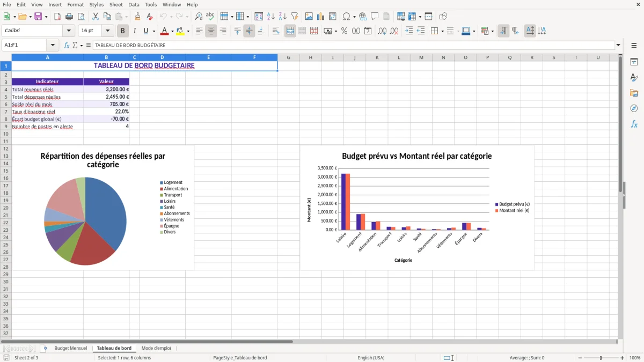Image resolution: width=644 pixels, height=362 pixels.
Task: Click the Print icon
Action: (x=69, y=17)
